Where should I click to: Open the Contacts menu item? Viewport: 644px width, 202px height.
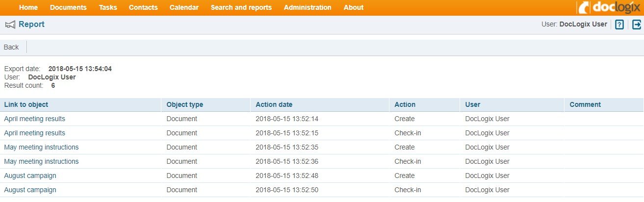tap(143, 7)
